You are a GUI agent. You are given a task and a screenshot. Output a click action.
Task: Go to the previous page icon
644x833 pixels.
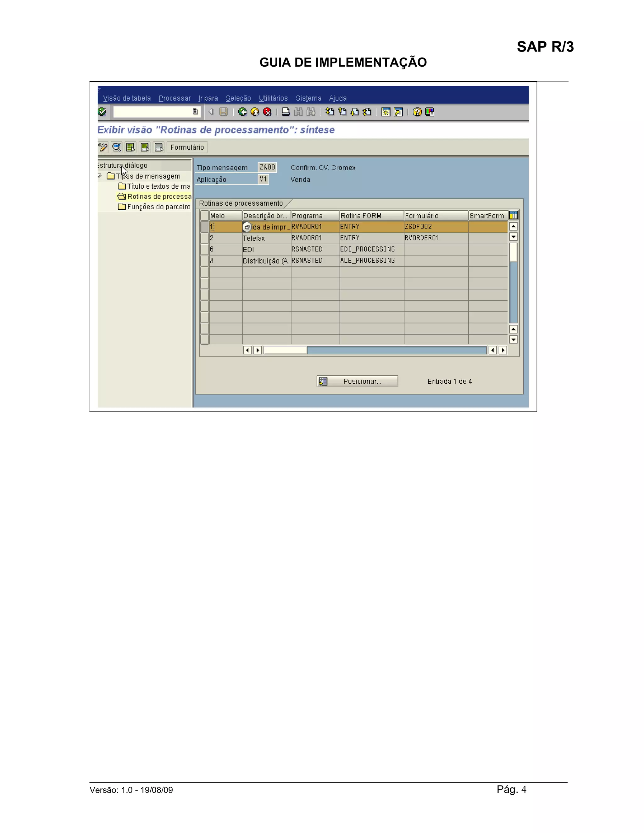coord(342,112)
